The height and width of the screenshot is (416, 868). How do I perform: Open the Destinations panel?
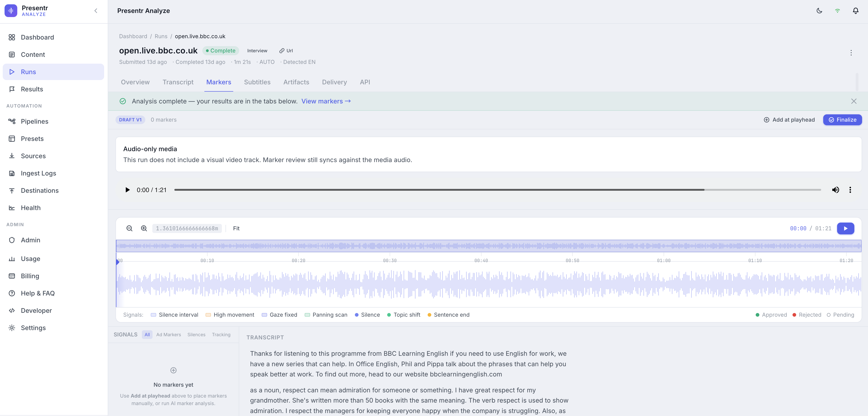(x=39, y=190)
